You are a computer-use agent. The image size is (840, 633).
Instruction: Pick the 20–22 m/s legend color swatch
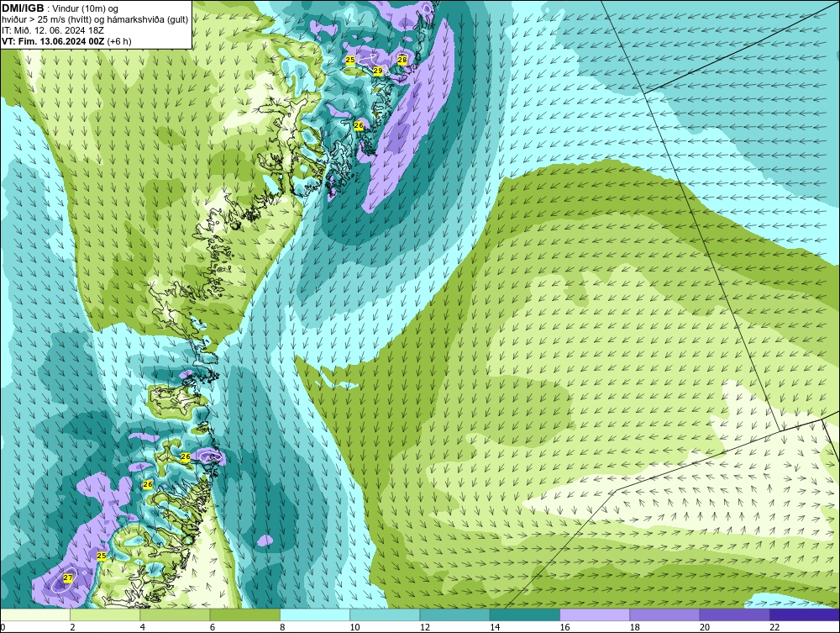click(734, 615)
